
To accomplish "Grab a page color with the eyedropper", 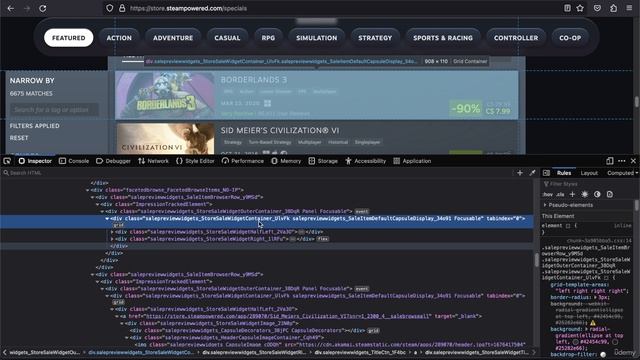I will pyautogui.click(x=532, y=173).
